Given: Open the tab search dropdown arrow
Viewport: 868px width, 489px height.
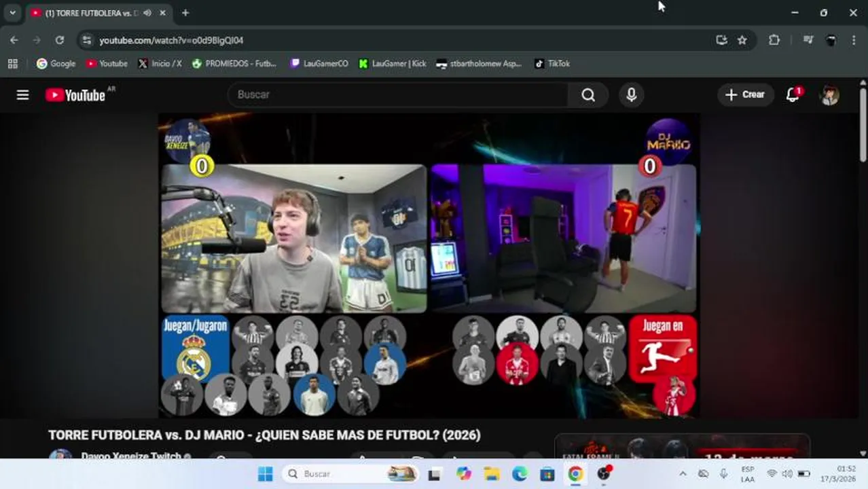Looking at the screenshot, I should click(x=12, y=13).
